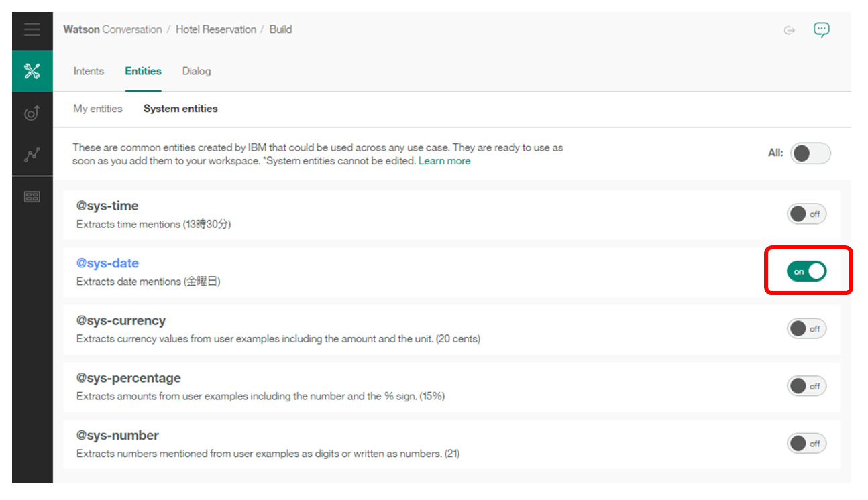
Task: Click the sign-out arrow icon in the header
Action: click(790, 30)
